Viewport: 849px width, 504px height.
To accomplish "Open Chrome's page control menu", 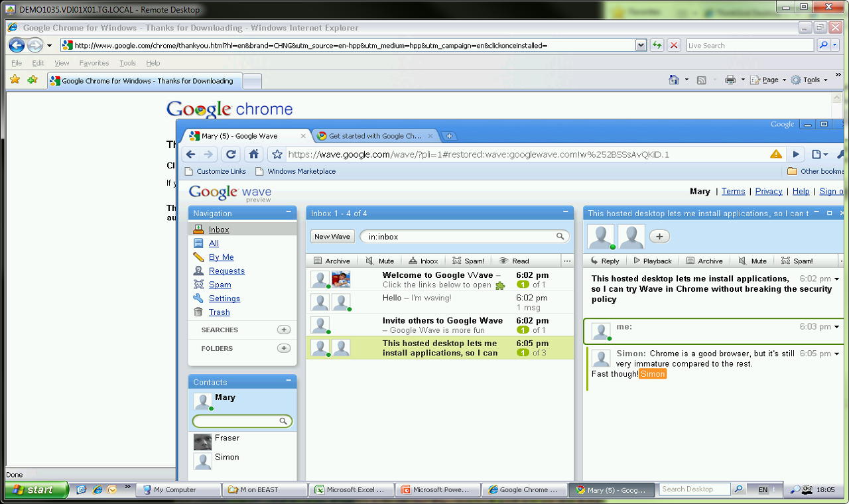I will [820, 155].
